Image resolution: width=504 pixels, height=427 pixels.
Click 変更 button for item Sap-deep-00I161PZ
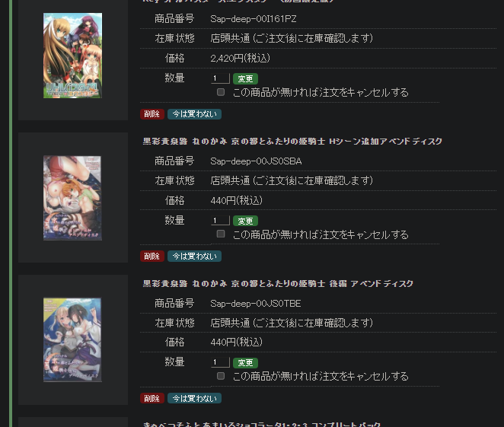pyautogui.click(x=245, y=78)
